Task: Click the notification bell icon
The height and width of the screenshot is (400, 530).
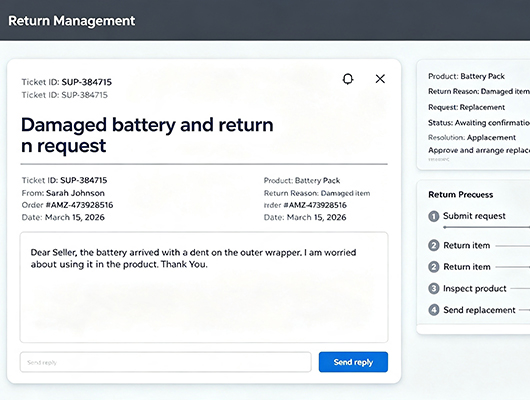Action: click(x=348, y=79)
